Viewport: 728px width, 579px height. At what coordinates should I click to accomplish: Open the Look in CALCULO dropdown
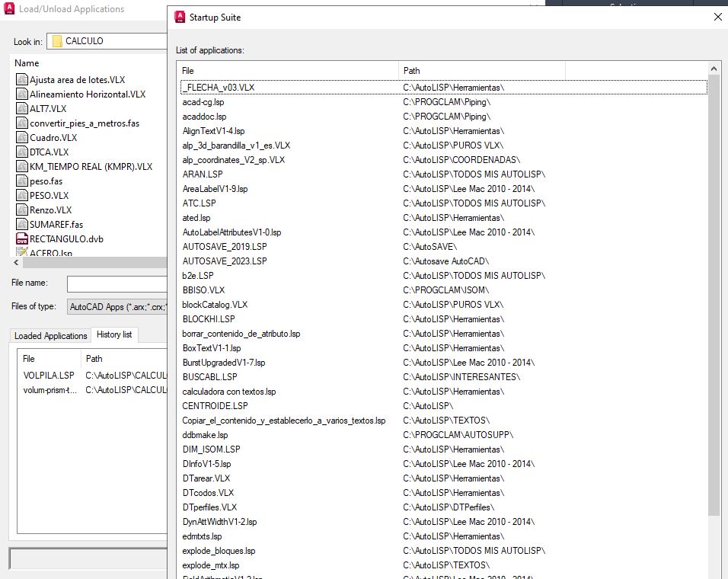(107, 41)
